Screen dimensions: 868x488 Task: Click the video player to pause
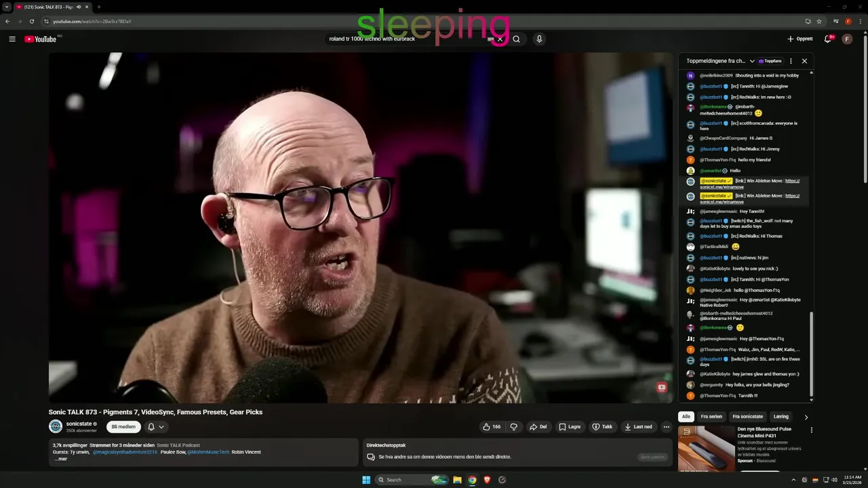[x=361, y=228]
